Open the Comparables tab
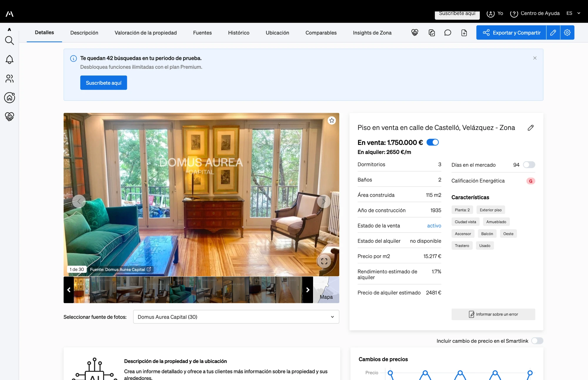The image size is (588, 380). pyautogui.click(x=321, y=33)
